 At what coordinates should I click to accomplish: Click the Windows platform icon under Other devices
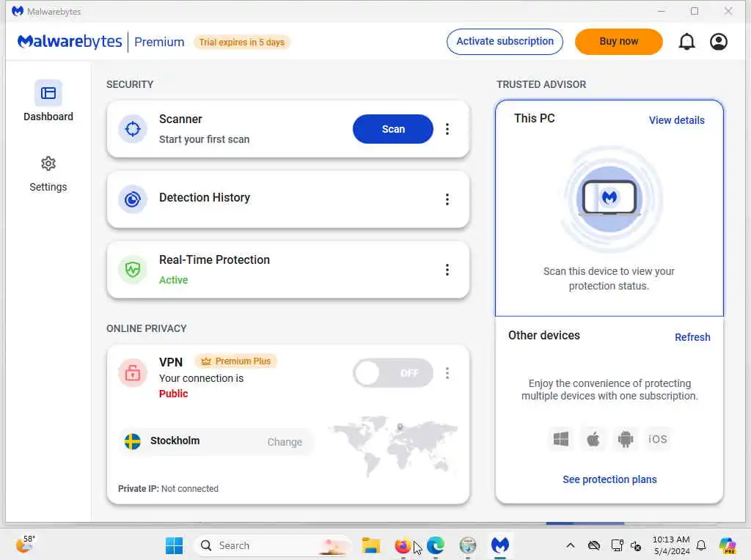tap(561, 439)
